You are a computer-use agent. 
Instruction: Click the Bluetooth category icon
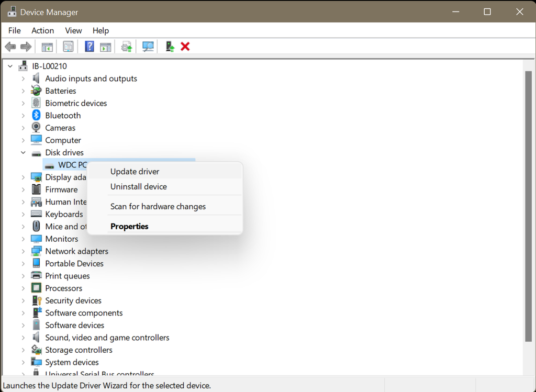[x=36, y=115]
